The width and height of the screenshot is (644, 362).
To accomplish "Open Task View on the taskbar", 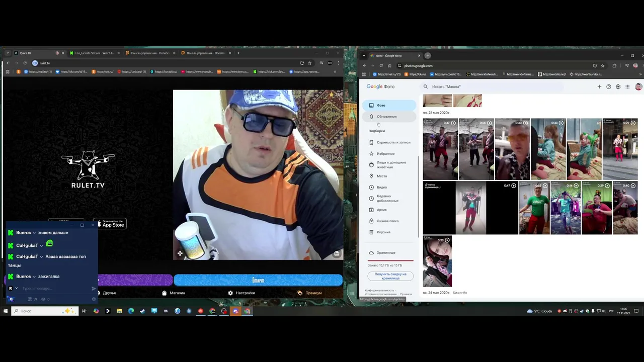I will tap(84, 311).
